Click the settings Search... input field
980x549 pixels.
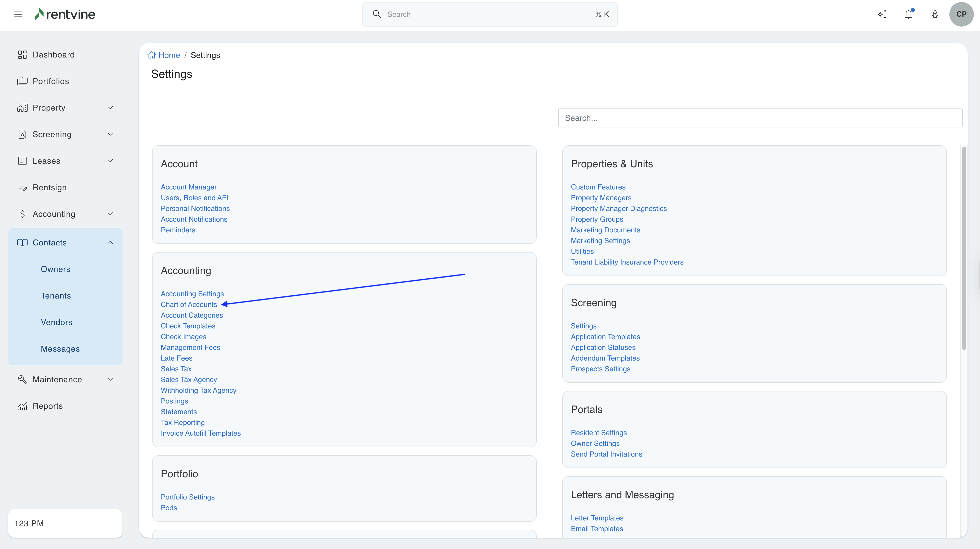click(x=760, y=118)
